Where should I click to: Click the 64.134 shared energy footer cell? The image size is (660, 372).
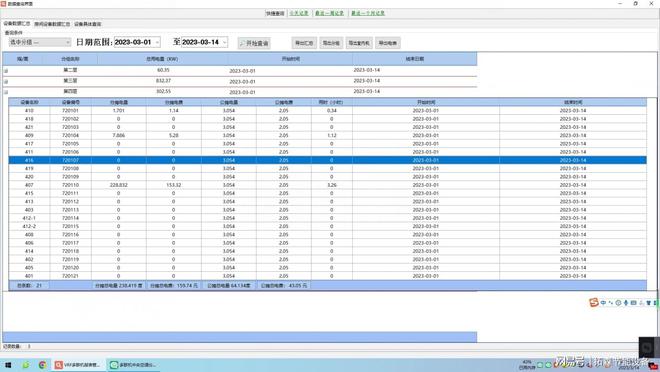point(229,285)
